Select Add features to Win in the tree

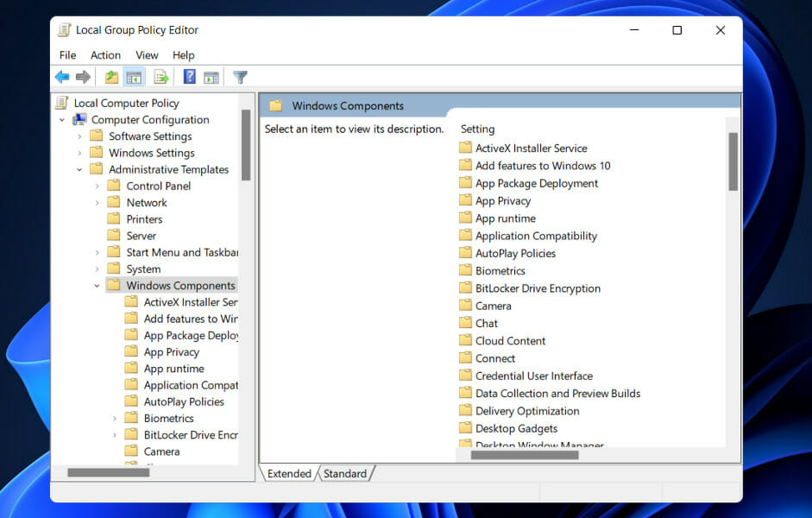(191, 319)
